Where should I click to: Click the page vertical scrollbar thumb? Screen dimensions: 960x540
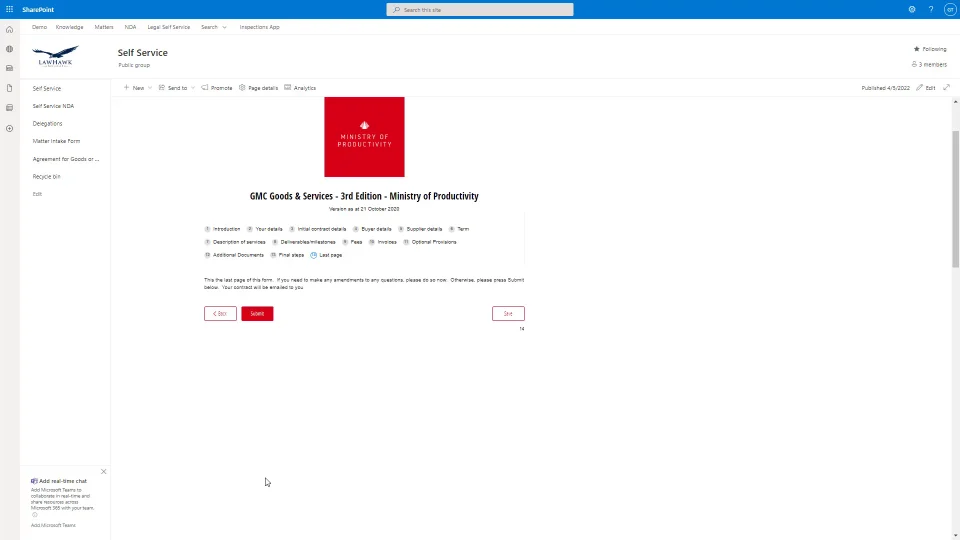pos(955,199)
